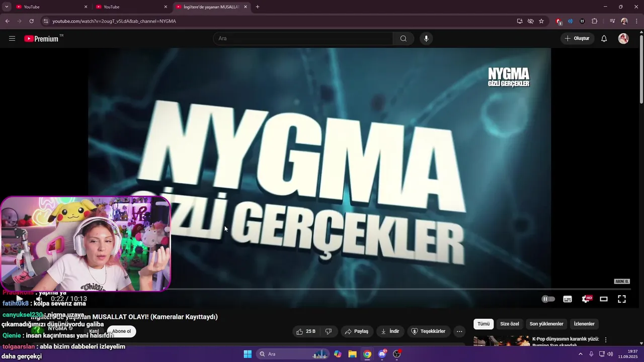Click the crossed-eye tracking protection icon

click(530, 21)
